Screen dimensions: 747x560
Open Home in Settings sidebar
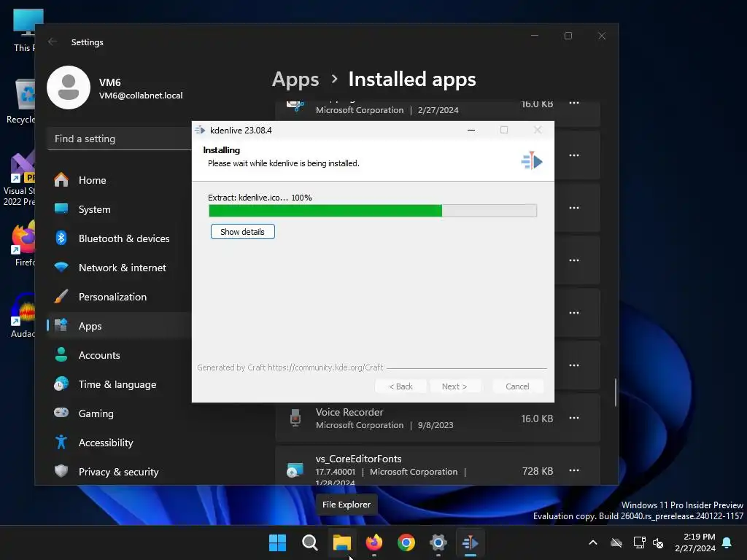point(119,181)
